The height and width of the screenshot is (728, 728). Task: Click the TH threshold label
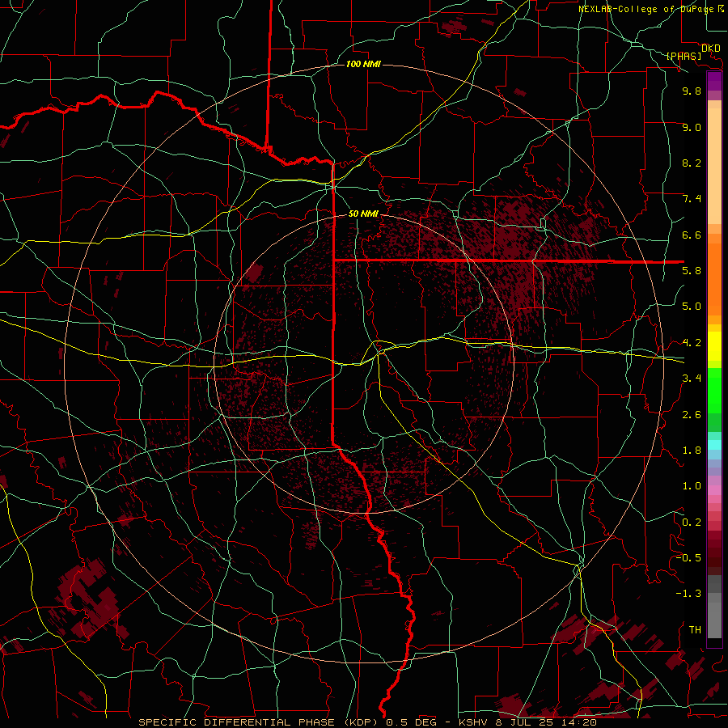[695, 630]
